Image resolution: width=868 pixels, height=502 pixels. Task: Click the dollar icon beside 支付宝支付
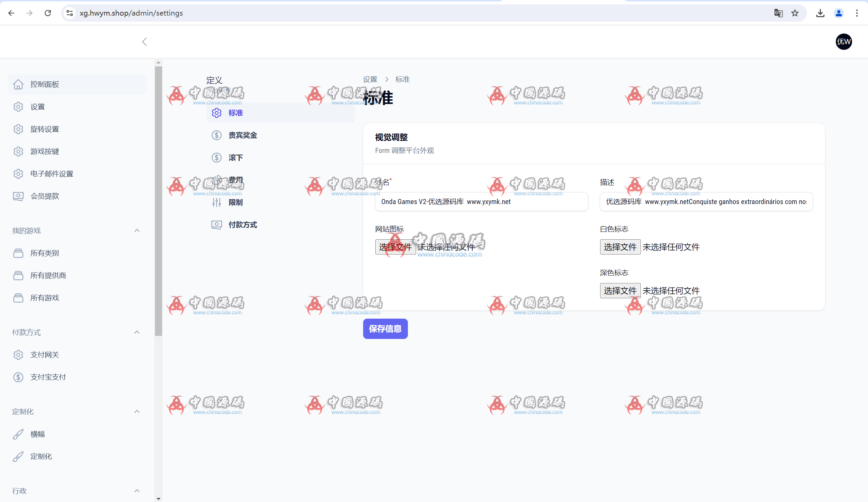tap(18, 377)
